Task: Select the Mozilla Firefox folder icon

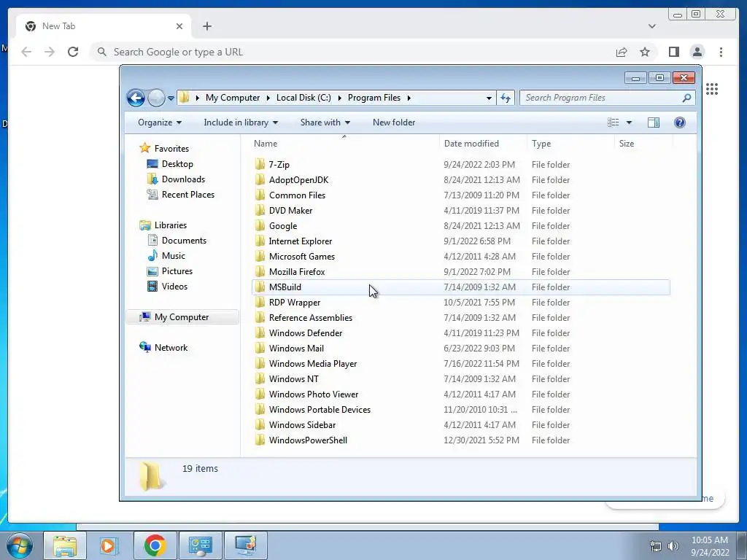Action: point(260,272)
